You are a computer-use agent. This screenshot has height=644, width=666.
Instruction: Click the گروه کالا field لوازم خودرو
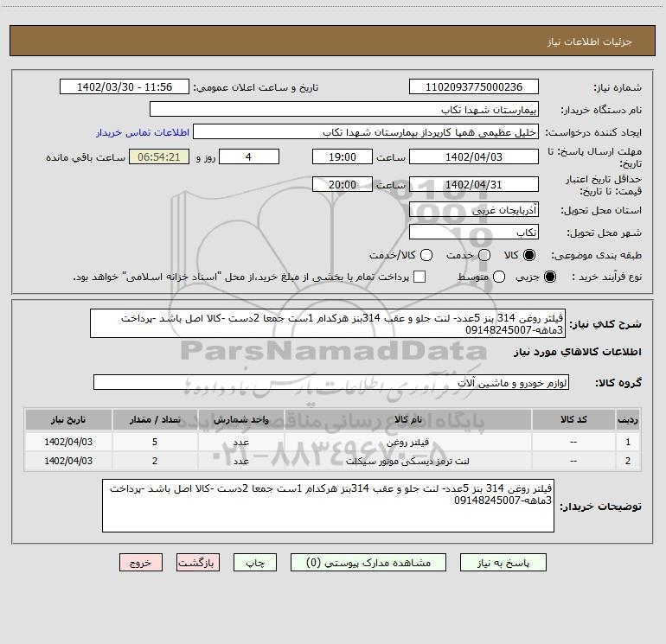click(x=331, y=382)
